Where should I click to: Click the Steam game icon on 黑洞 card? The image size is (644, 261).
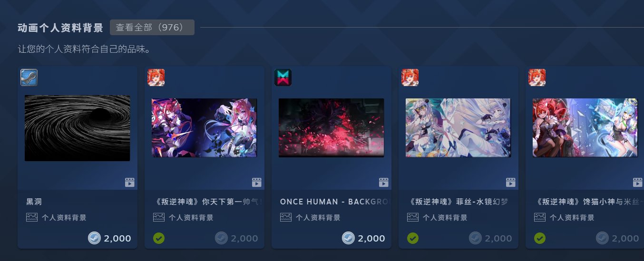29,77
